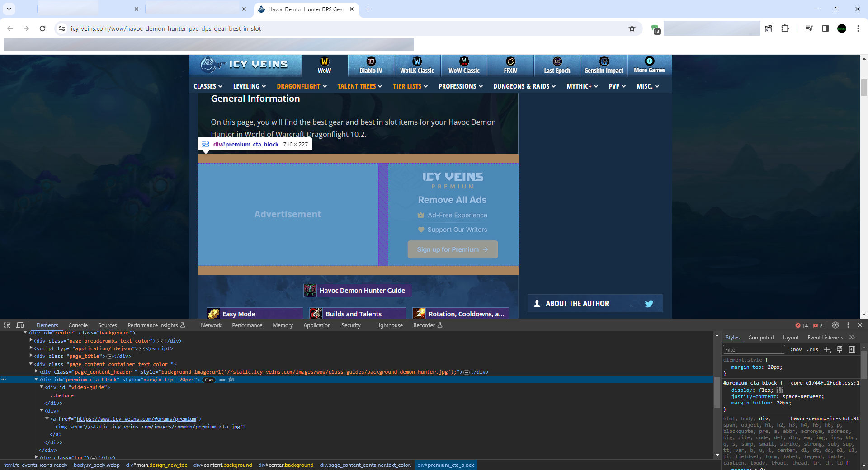Open the flexbox editor icon beside display
The width and height of the screenshot is (868, 470).
pyautogui.click(x=780, y=390)
